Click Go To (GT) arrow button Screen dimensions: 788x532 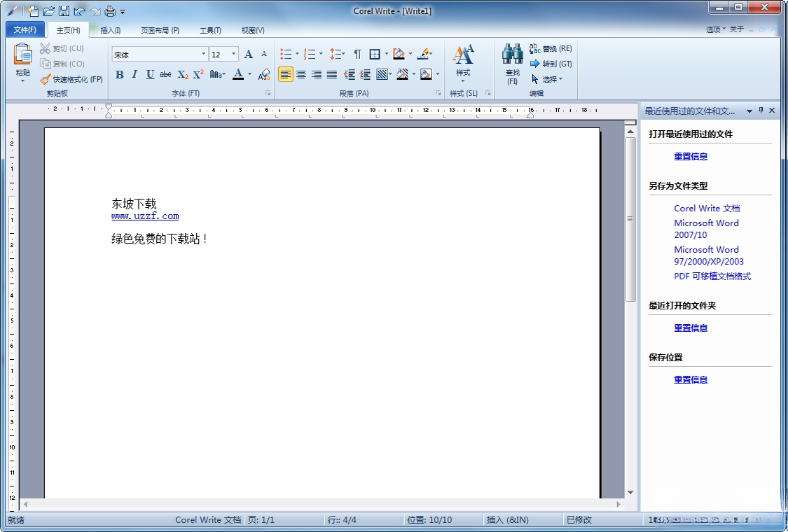pos(551,64)
